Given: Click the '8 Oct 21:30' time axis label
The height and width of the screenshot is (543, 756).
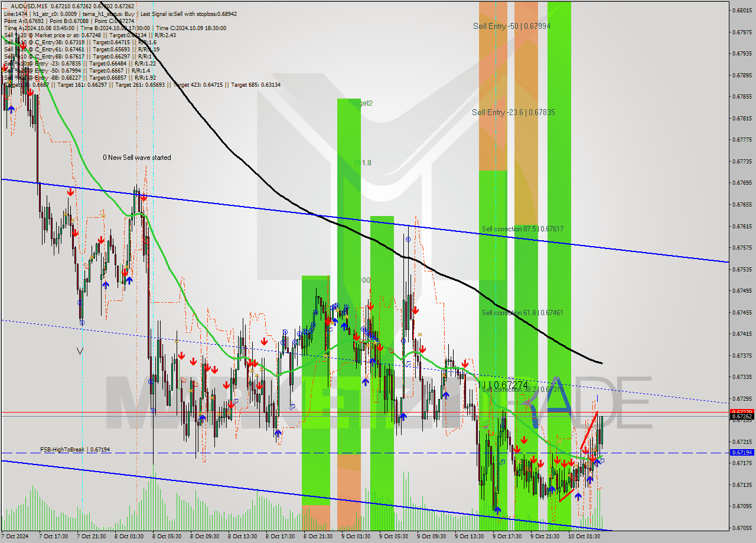Looking at the screenshot, I should [x=318, y=537].
